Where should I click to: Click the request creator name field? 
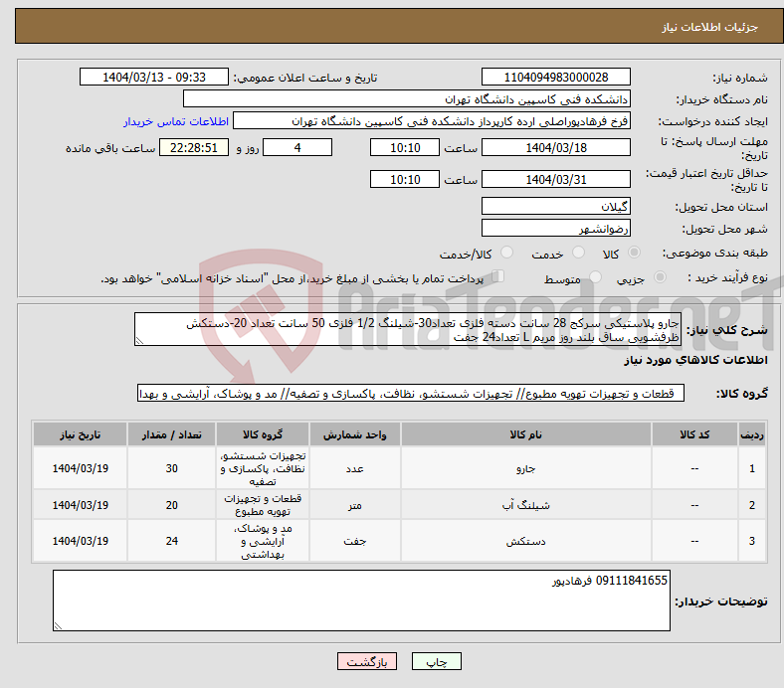tap(432, 121)
